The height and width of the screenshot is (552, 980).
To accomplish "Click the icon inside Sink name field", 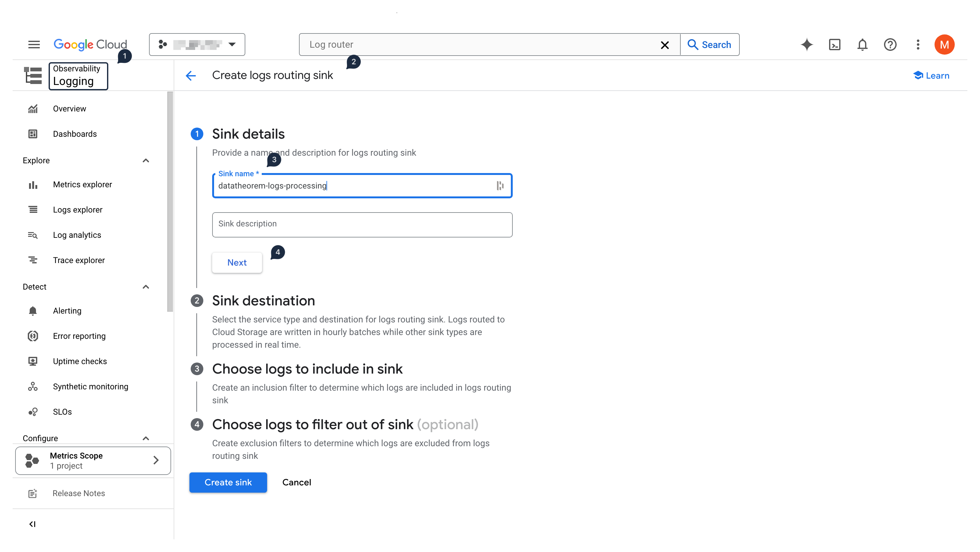I will click(x=500, y=186).
